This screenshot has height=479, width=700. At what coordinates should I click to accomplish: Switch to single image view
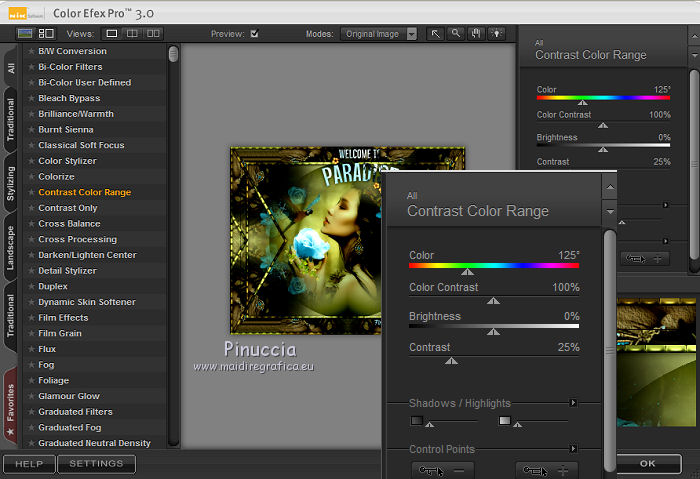[112, 33]
